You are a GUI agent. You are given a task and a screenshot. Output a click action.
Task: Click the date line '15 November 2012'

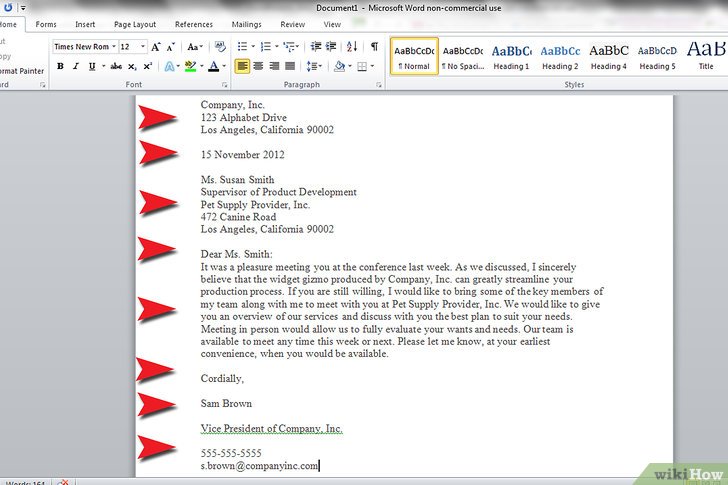coord(243,155)
